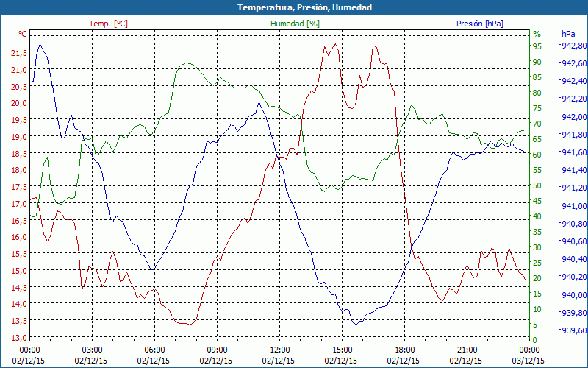This screenshot has height=368, width=588.
Task: Click the 19,0 temperature axis value
Action: tap(19, 137)
